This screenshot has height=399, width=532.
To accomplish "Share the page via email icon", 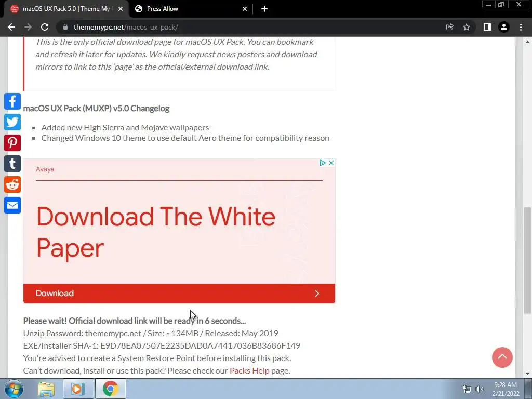I will (12, 205).
